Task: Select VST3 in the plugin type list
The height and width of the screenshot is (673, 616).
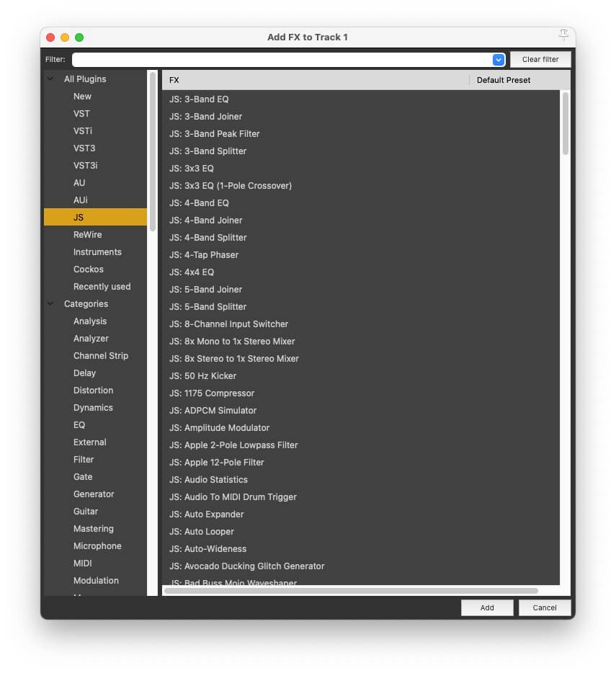Action: (84, 148)
